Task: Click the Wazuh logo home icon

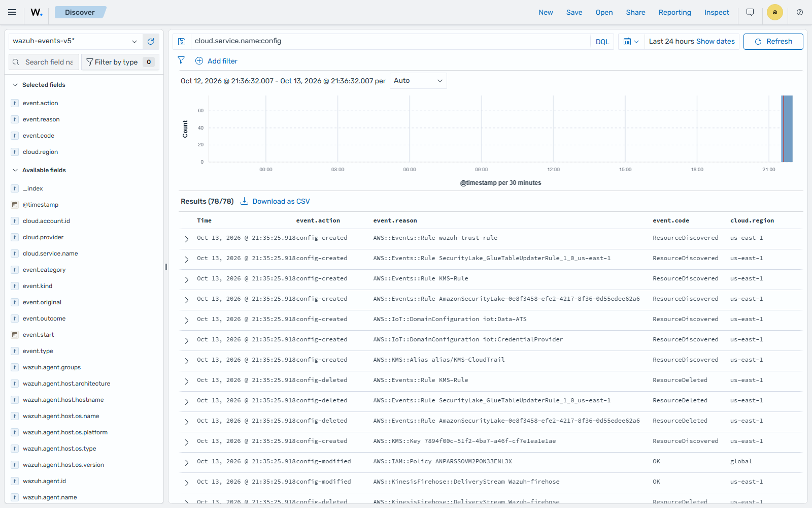Action: coord(37,12)
